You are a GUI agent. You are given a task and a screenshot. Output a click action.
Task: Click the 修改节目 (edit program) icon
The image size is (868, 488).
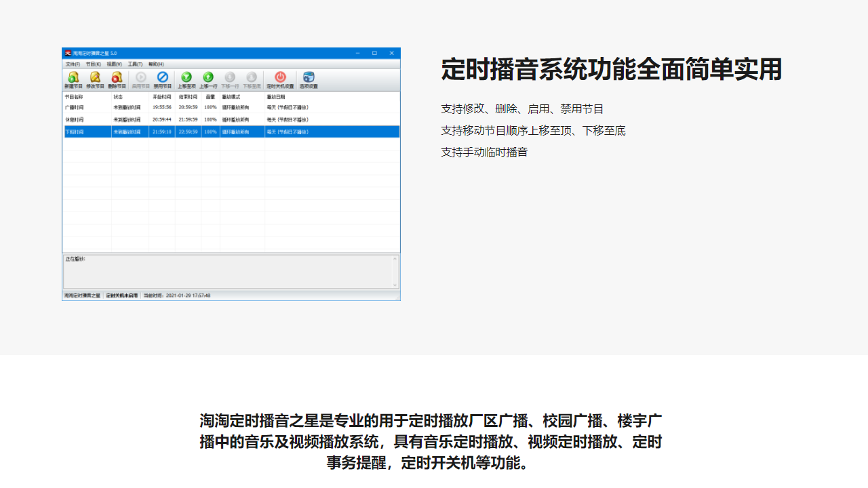click(x=95, y=78)
